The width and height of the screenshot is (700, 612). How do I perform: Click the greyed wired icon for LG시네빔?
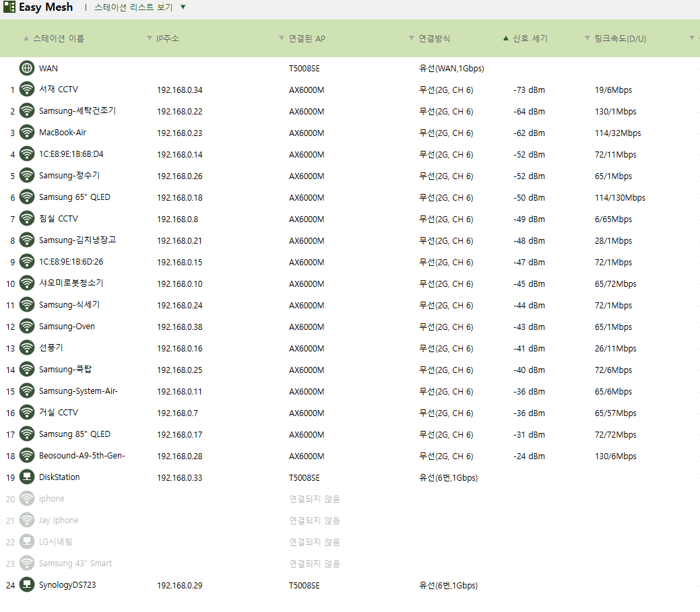[x=27, y=542]
